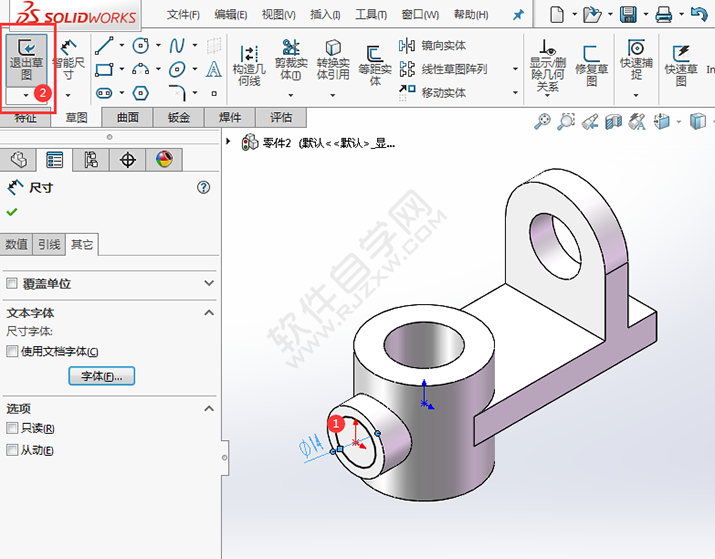Click the Rapid Sketch (快速草图) tool

pos(681,65)
